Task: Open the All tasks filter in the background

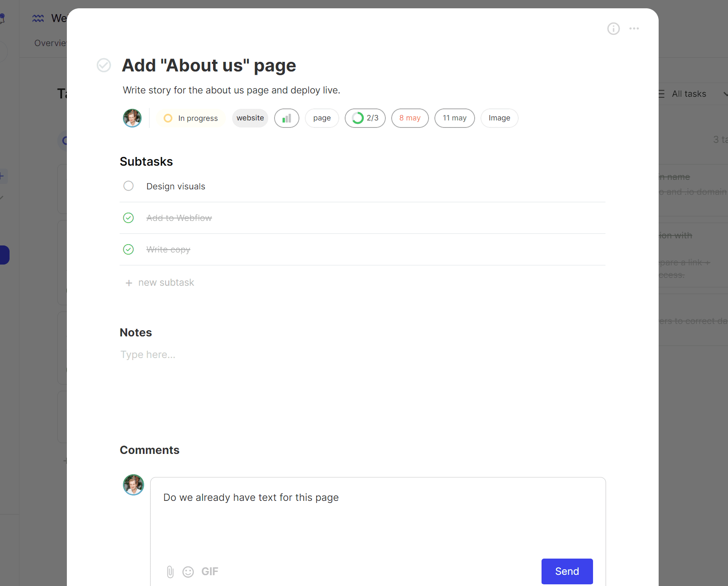Action: tap(692, 94)
